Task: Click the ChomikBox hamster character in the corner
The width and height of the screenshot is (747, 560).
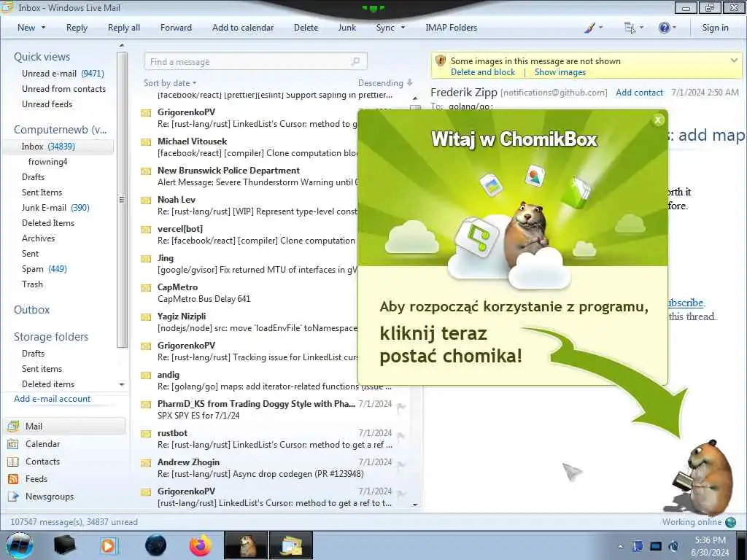Action: pos(704,478)
